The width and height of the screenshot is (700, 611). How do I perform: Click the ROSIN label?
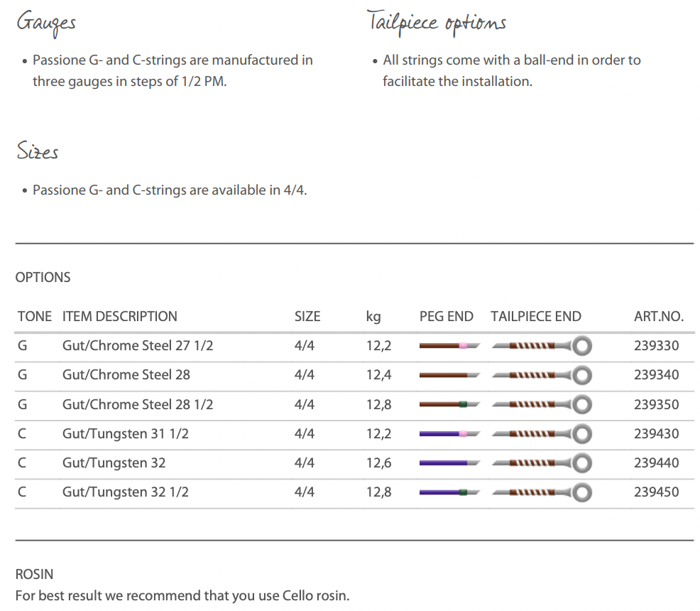point(34,574)
